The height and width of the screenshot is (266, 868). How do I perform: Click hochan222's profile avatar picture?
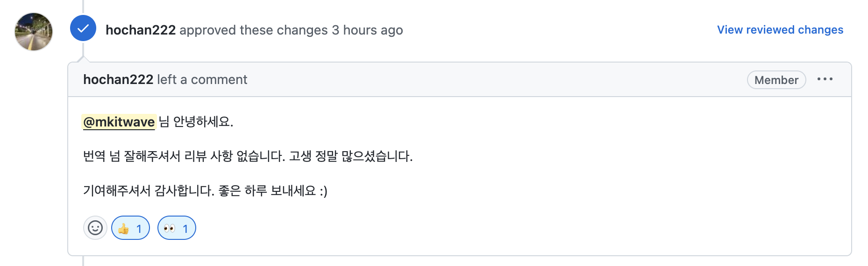(34, 32)
